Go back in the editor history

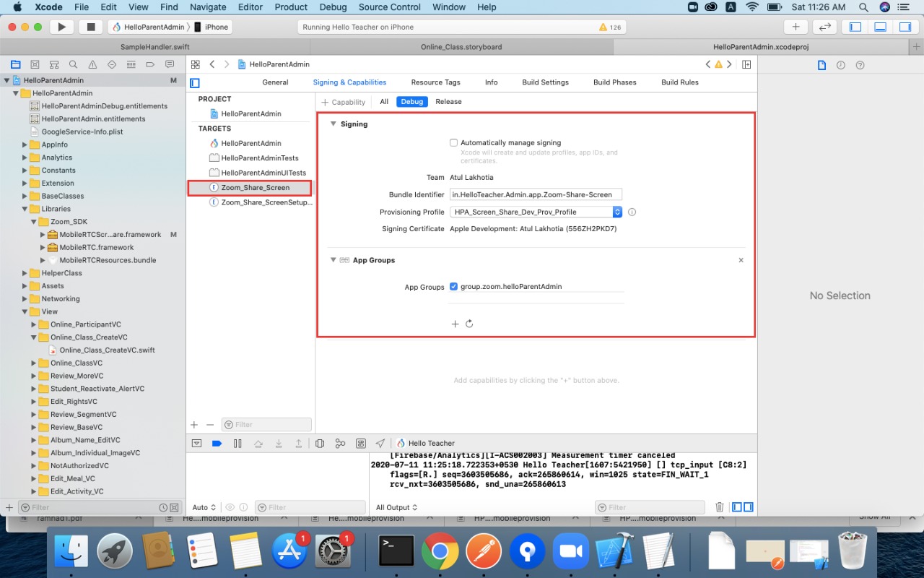pos(212,64)
